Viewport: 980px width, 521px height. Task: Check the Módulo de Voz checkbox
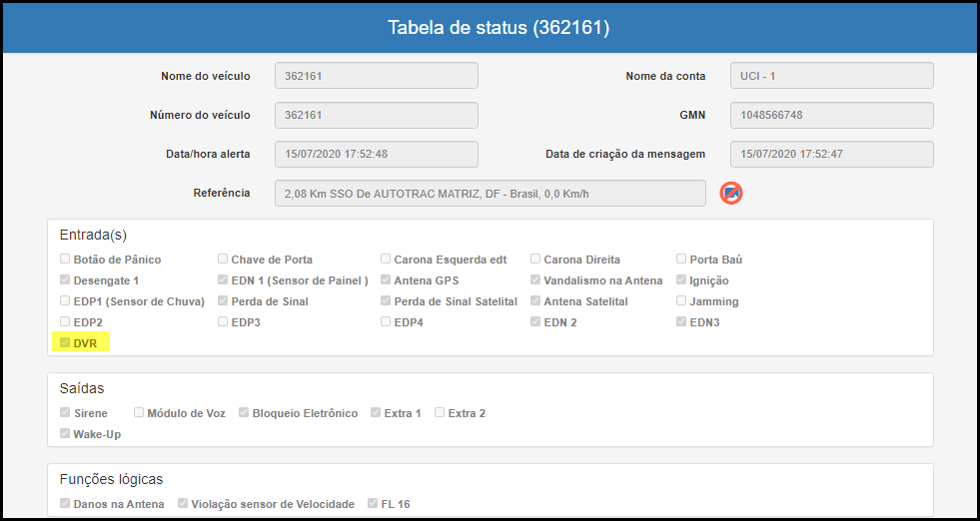tap(139, 412)
